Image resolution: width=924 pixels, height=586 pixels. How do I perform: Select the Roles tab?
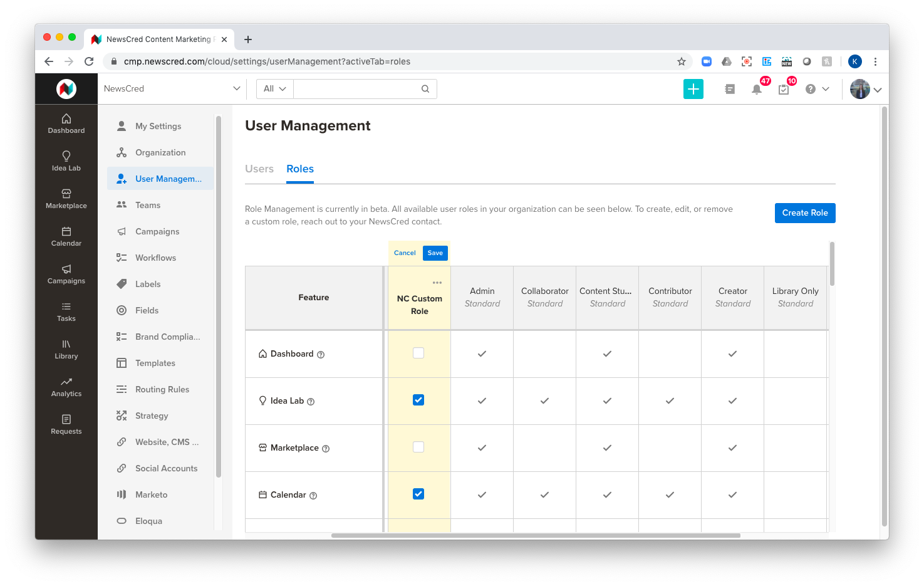pyautogui.click(x=300, y=169)
